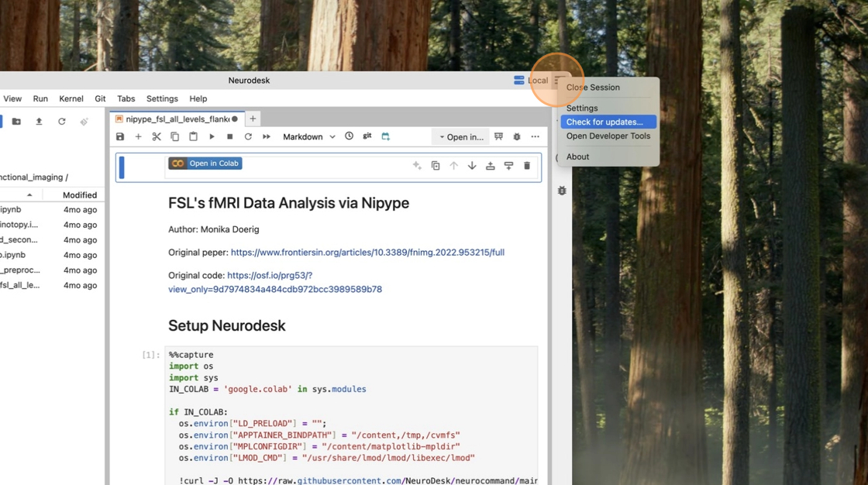
Task: Click the git toolbar button
Action: [367, 136]
